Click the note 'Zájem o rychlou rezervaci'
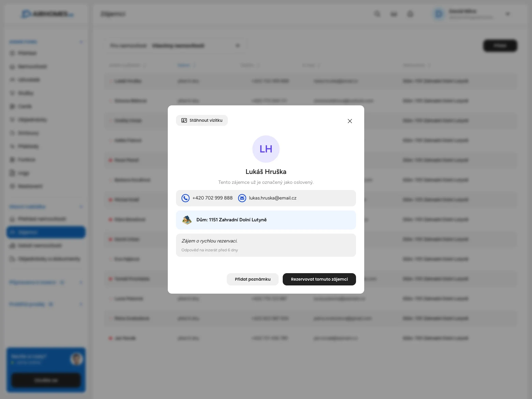The image size is (532, 399). [209, 241]
